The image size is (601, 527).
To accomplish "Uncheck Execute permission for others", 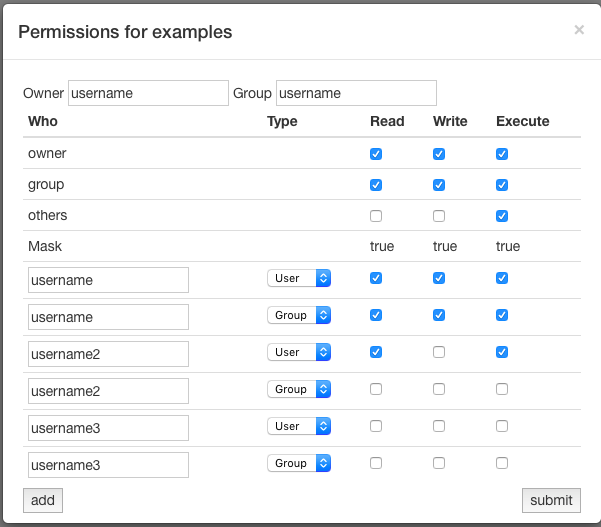I will coord(502,216).
